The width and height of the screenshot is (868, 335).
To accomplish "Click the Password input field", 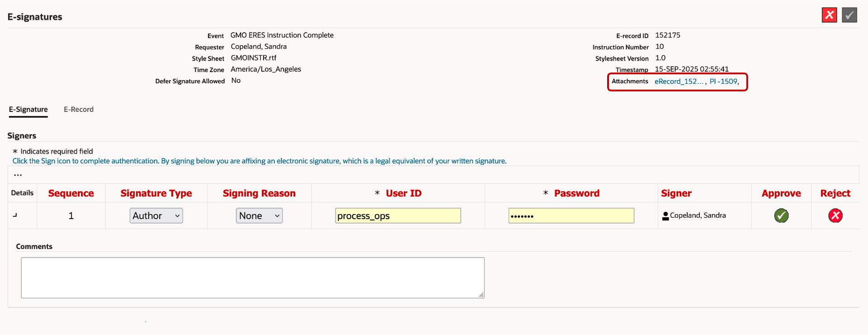I will [x=571, y=215].
